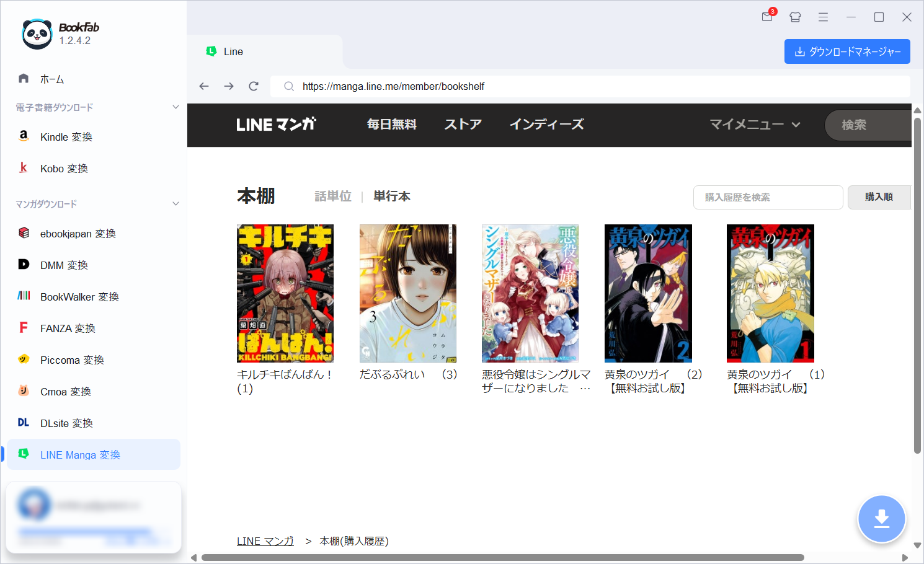
Task: Open ストア in LINE header
Action: pos(463,125)
